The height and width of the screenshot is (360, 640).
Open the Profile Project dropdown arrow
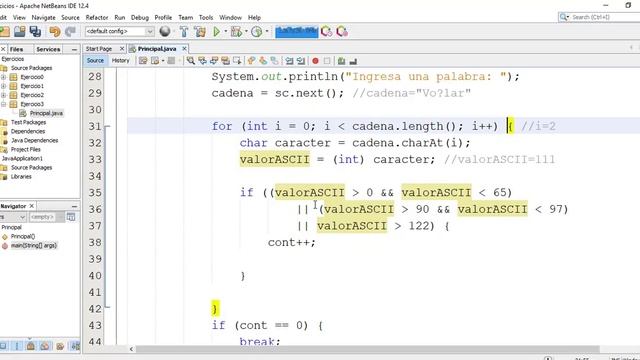pyautogui.click(x=267, y=31)
